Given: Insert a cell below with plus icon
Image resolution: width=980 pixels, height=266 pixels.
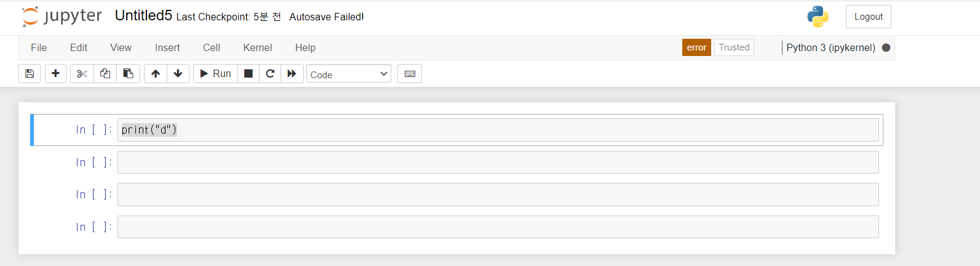Looking at the screenshot, I should coord(55,74).
